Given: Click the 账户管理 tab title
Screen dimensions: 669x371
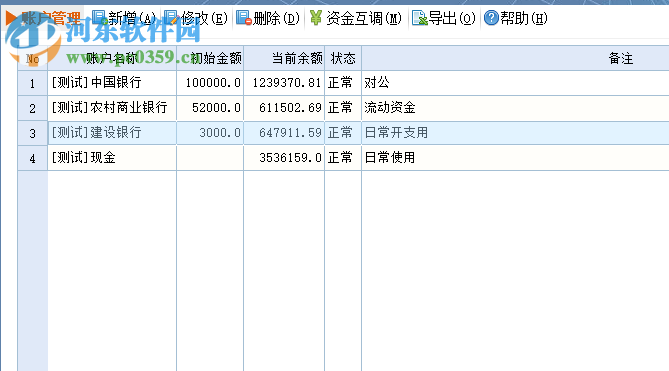Looking at the screenshot, I should (51, 18).
